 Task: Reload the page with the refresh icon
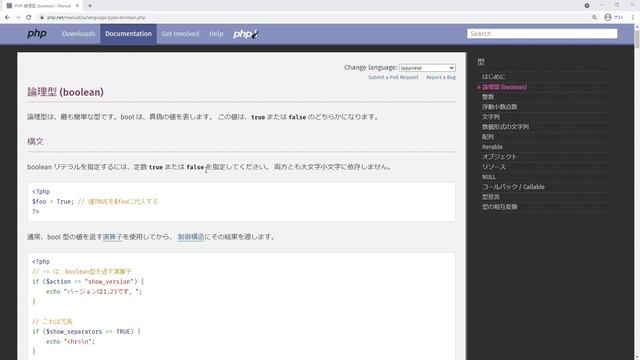(x=29, y=18)
